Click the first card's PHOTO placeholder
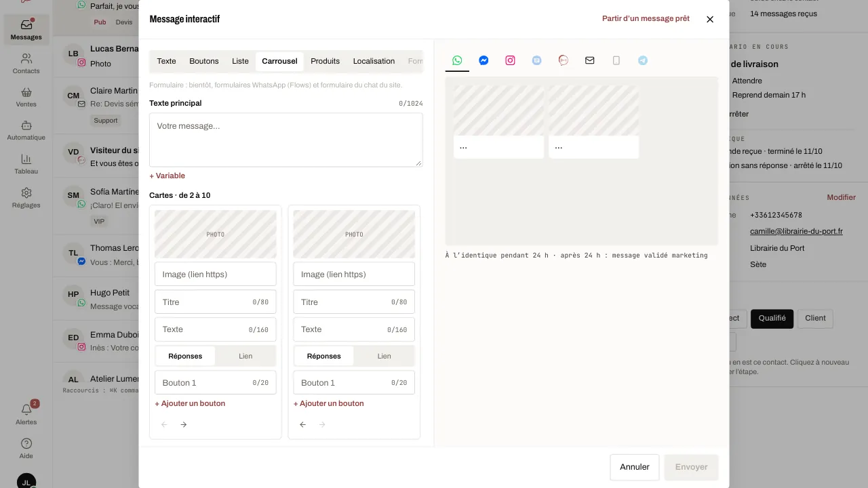 click(x=215, y=234)
